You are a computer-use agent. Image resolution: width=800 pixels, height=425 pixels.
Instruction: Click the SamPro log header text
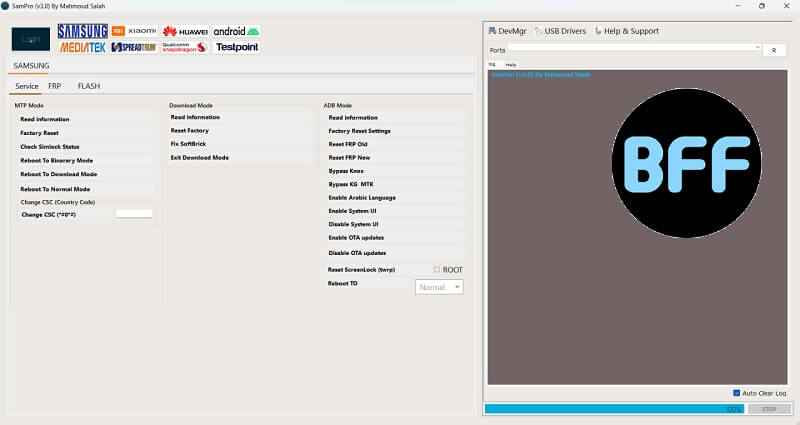(x=541, y=74)
